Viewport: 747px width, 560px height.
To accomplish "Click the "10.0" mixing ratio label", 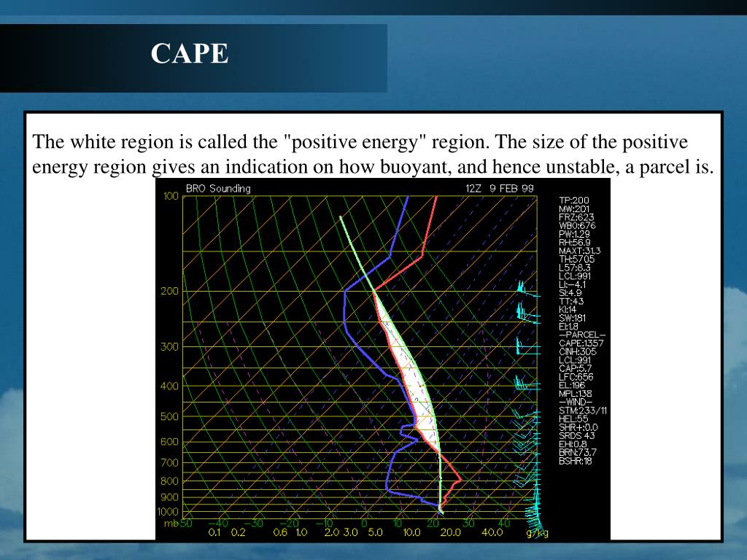I will 411,532.
